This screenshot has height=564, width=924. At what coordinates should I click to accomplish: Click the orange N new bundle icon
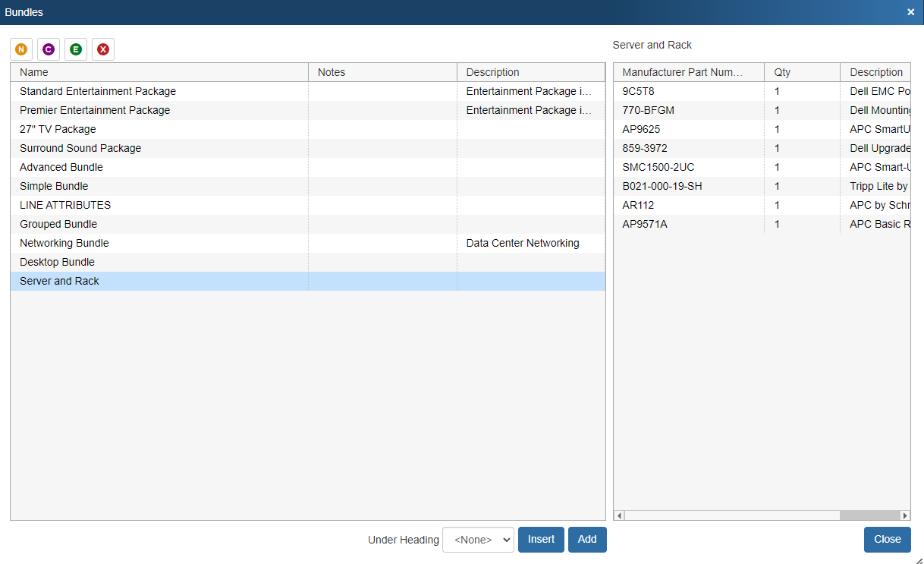click(21, 49)
